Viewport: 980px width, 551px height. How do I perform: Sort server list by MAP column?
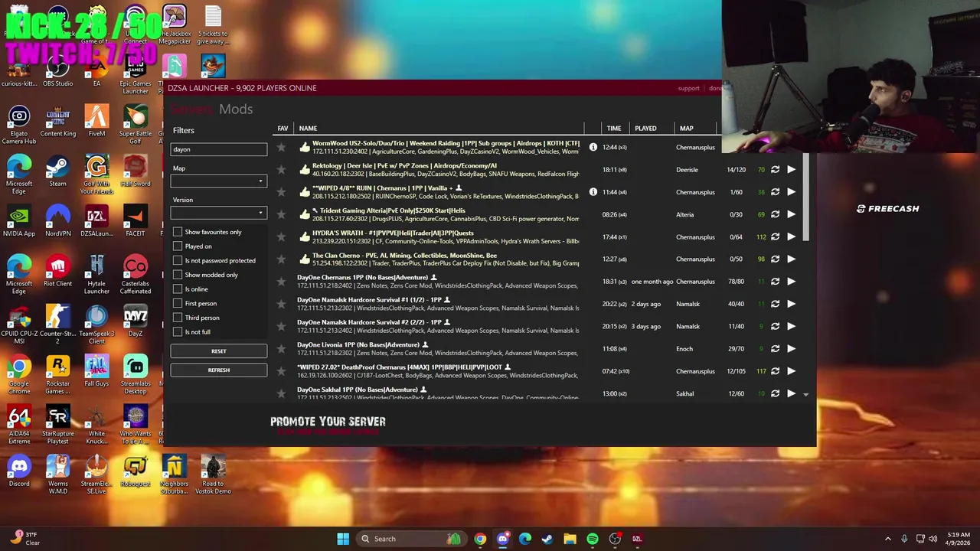[x=687, y=129]
